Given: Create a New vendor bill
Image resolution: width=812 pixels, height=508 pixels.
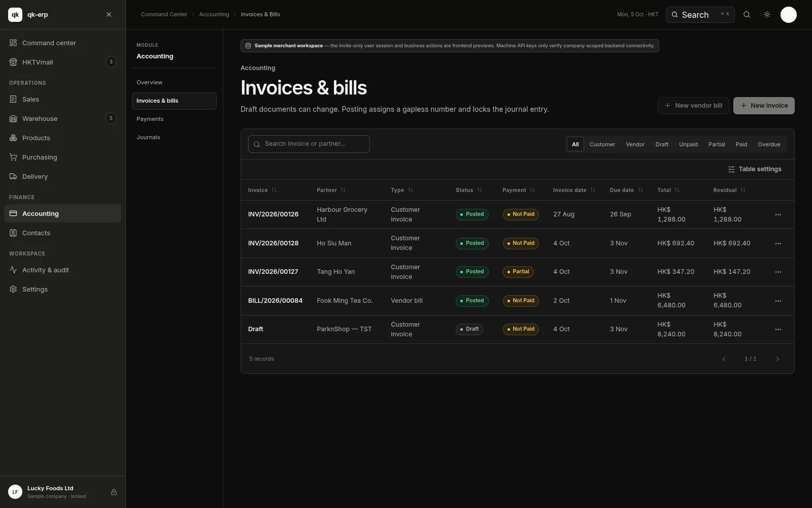Looking at the screenshot, I should pos(693,106).
